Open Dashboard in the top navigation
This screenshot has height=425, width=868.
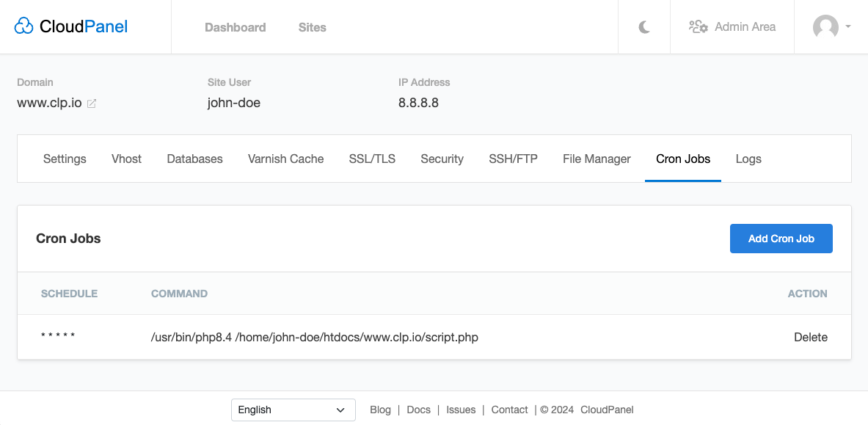pos(235,27)
